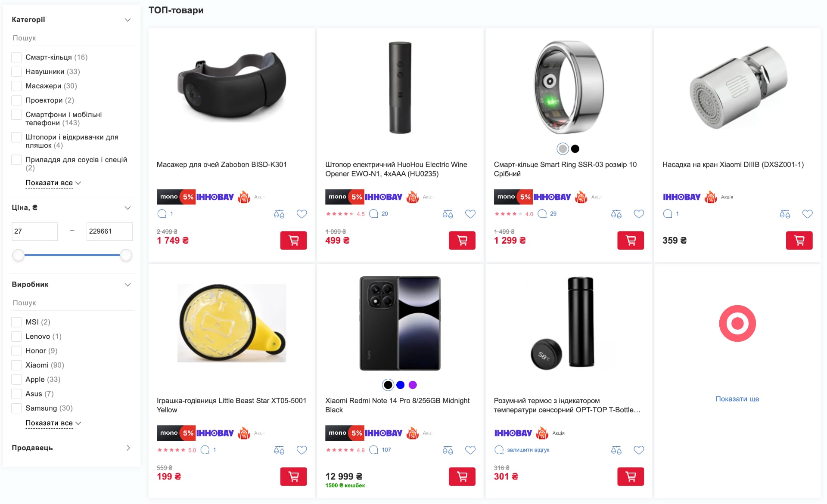Expand the Продавець filter section
This screenshot has height=504, width=827.
tap(128, 448)
